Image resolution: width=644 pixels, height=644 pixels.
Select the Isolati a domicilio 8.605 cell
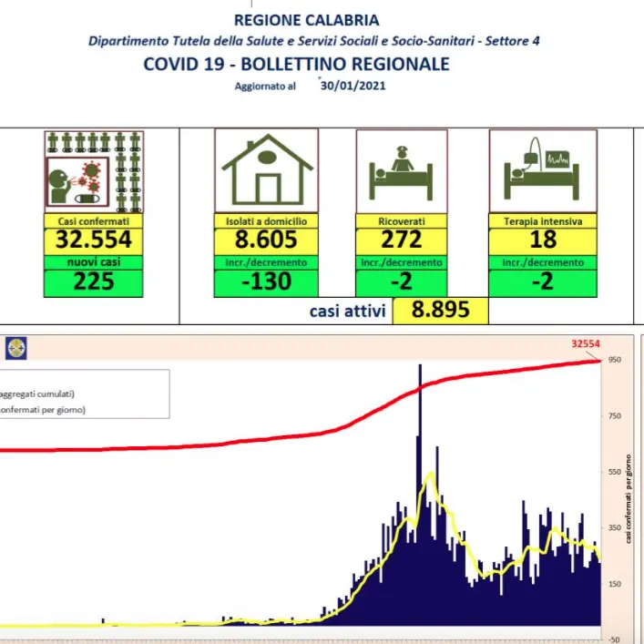(x=266, y=240)
